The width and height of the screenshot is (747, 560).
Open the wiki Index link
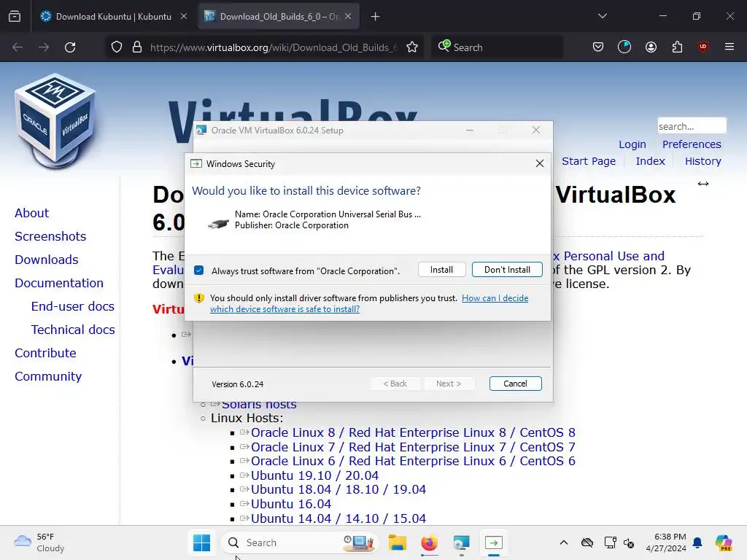(x=650, y=161)
